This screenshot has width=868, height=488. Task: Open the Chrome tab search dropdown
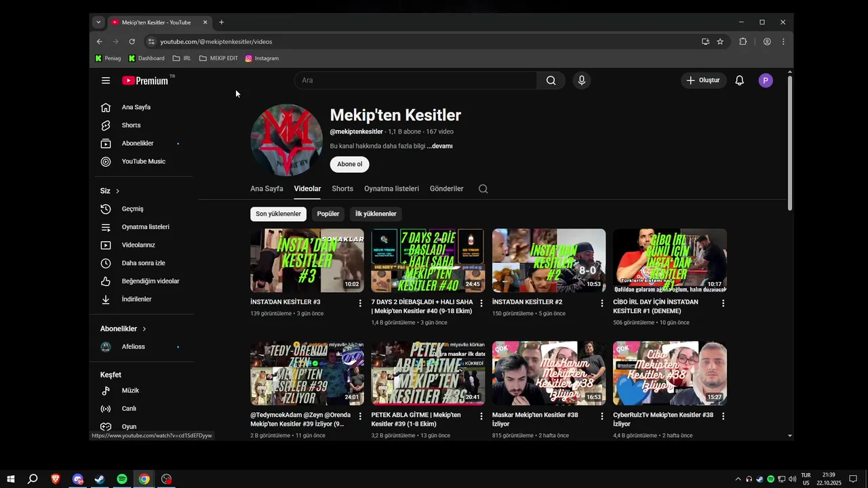coord(98,22)
